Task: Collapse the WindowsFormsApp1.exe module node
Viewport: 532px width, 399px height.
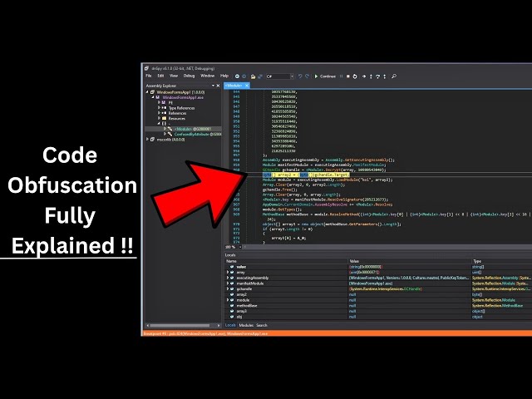Action: click(153, 97)
